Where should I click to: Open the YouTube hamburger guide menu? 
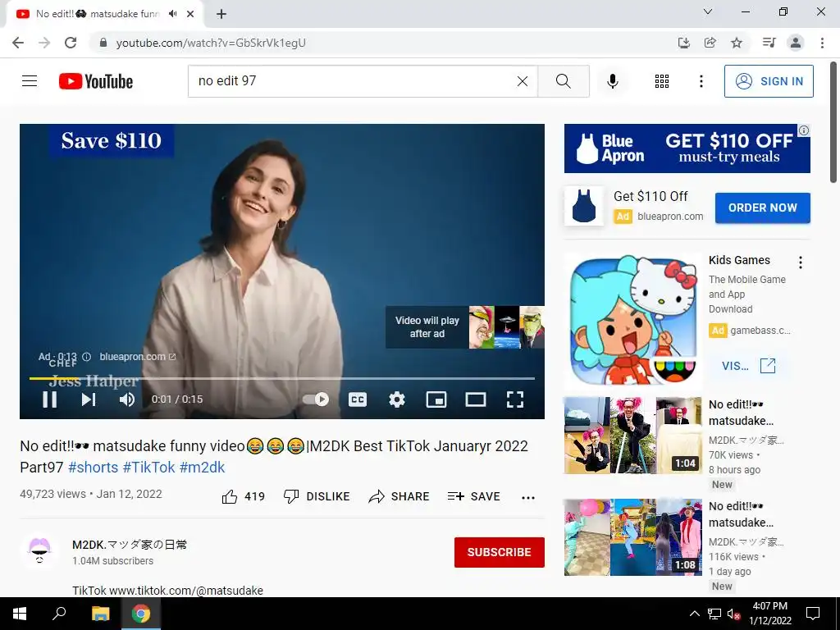click(30, 81)
